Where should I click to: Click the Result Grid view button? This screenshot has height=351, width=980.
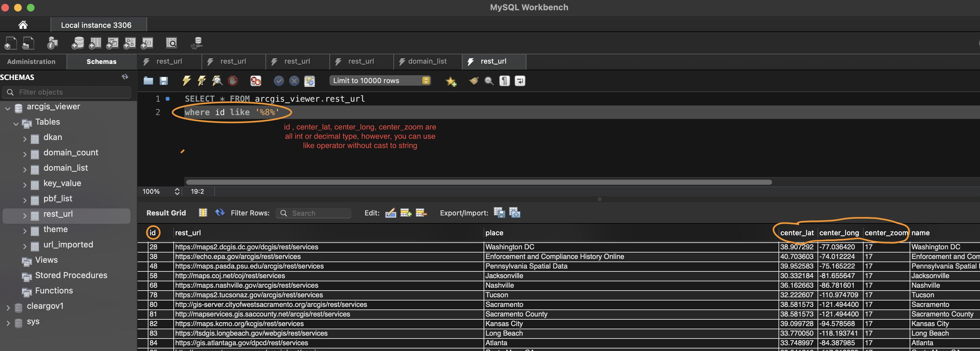pyautogui.click(x=202, y=213)
